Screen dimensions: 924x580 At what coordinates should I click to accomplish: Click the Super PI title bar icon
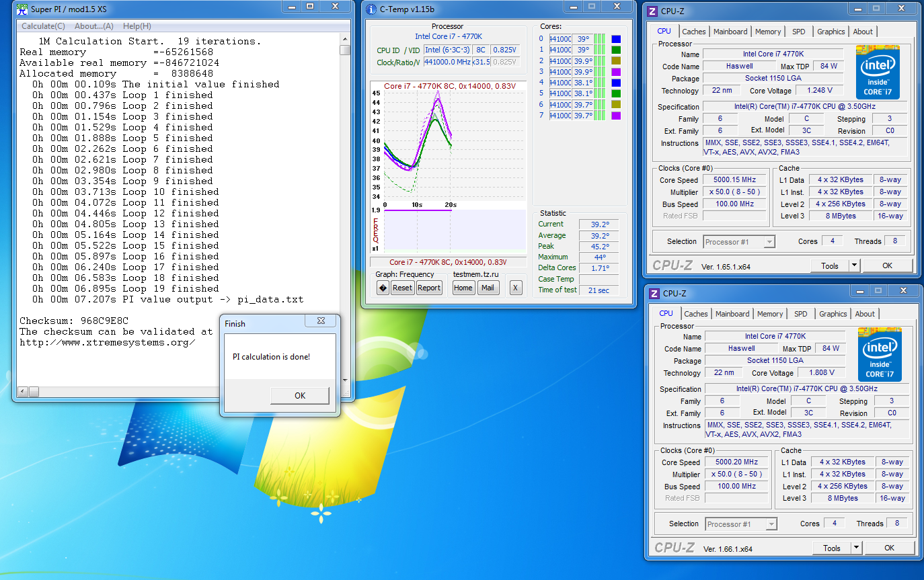22,9
